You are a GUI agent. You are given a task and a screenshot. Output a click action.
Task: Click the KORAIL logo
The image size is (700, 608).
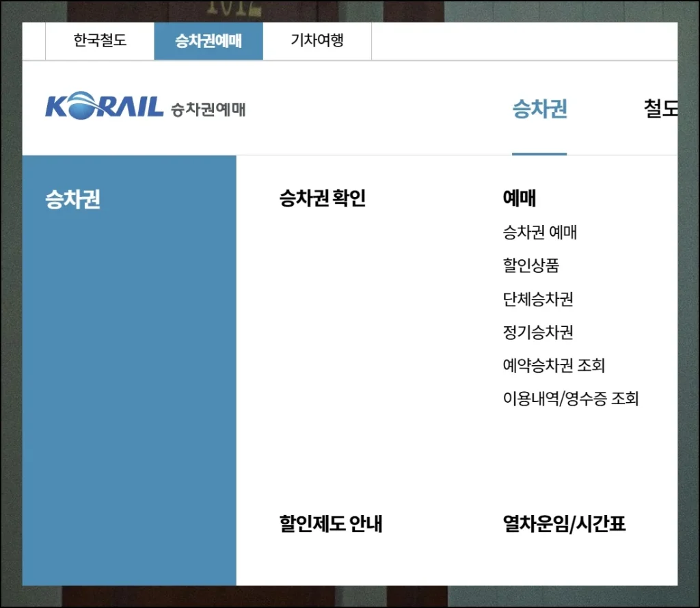pyautogui.click(x=103, y=107)
